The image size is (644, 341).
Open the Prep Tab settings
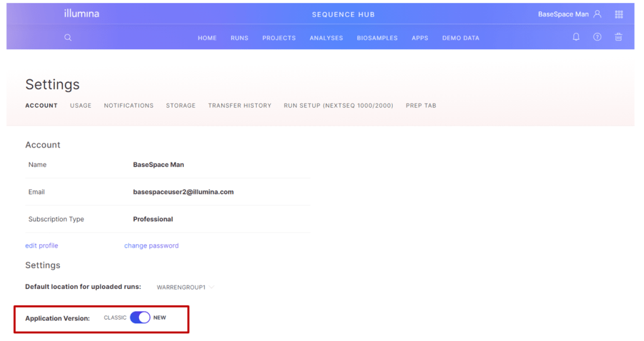click(x=421, y=106)
